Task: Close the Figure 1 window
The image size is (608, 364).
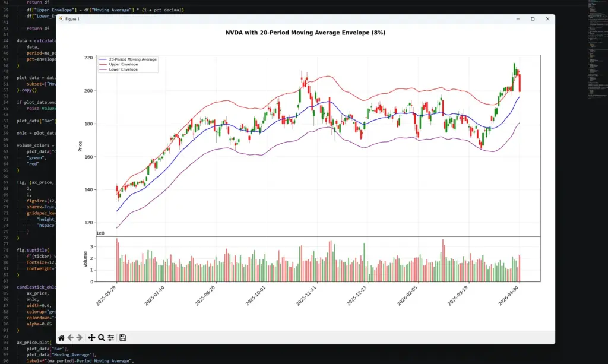Action: [x=547, y=18]
